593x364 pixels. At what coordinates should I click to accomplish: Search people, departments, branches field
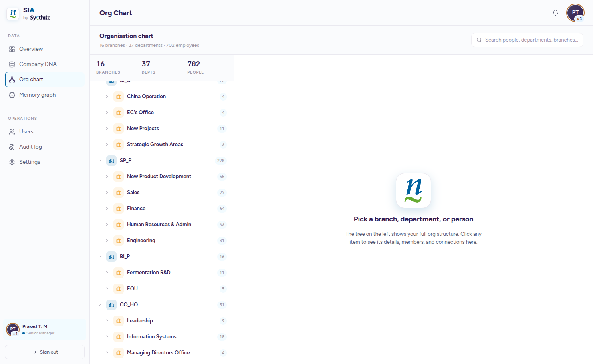(x=527, y=40)
